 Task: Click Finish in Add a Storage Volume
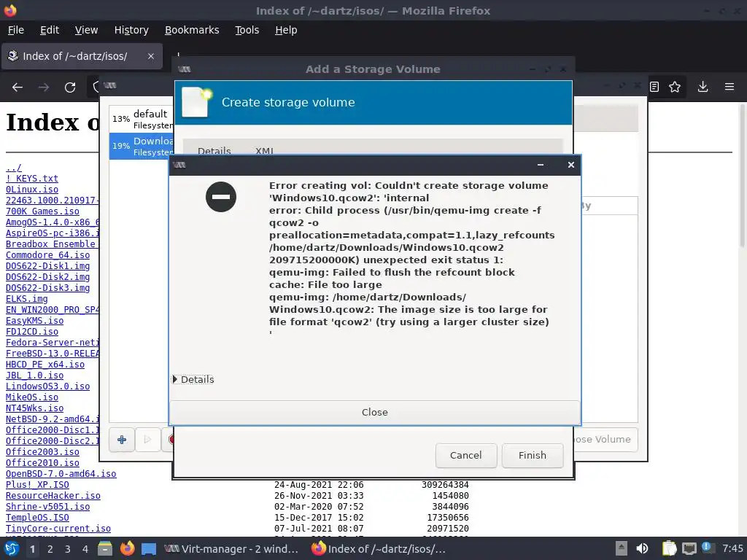532,455
